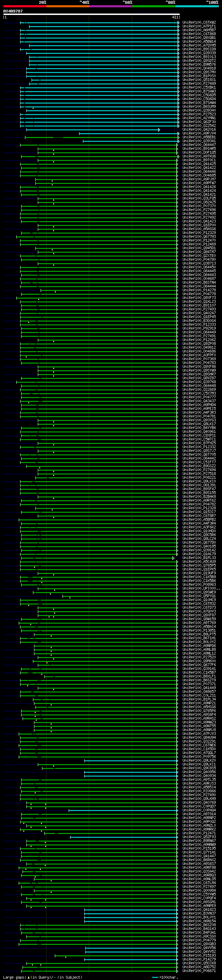Click the cyan ~100% identity legend bar
Screen dimensions: 222x980
[197, 6]
